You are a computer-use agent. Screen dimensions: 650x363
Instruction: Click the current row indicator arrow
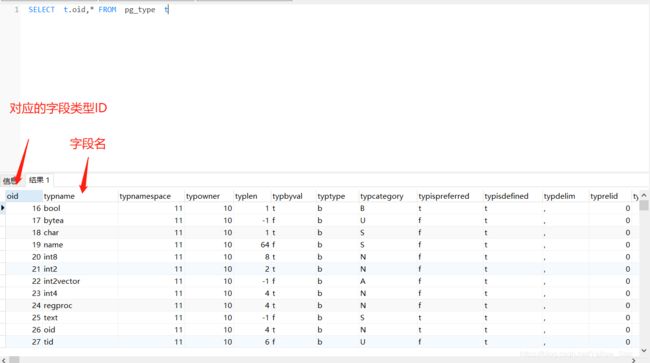coord(3,208)
